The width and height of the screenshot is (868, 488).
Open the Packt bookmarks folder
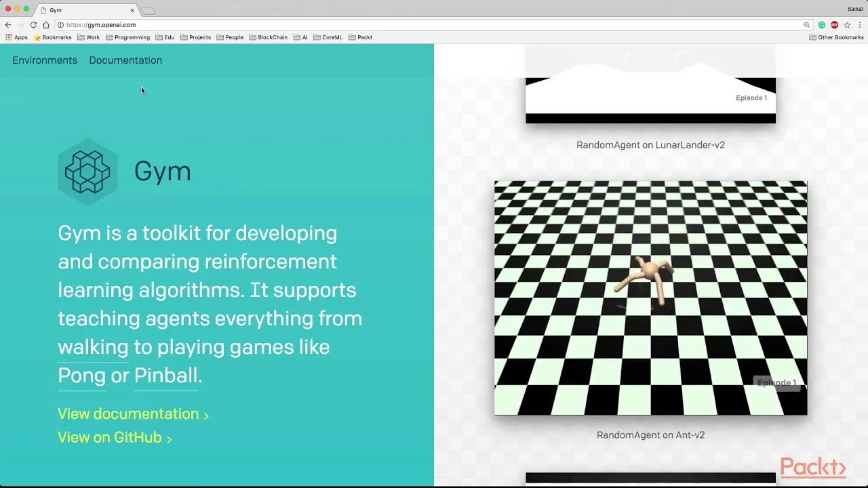pos(361,37)
